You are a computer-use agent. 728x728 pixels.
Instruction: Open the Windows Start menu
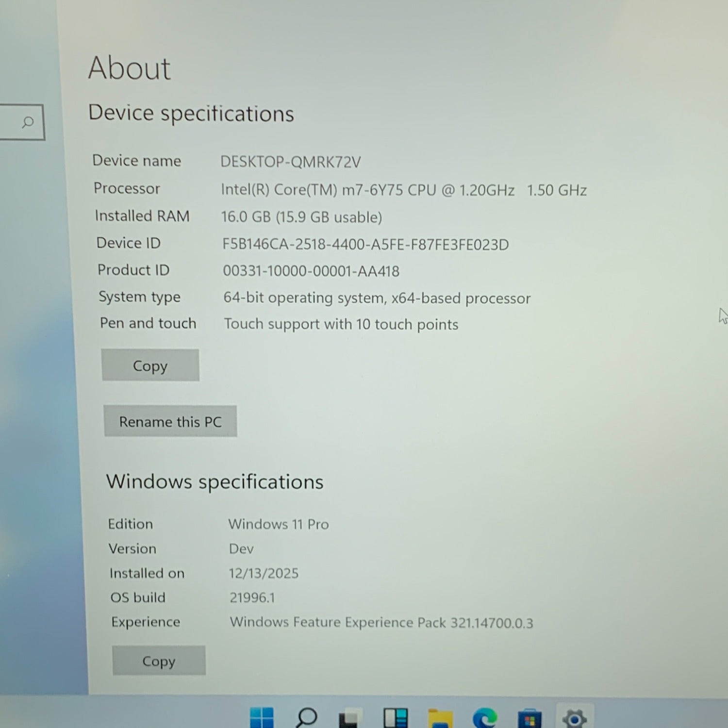(x=262, y=718)
